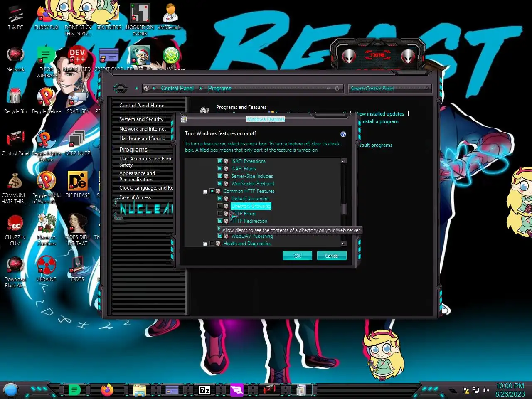Open the System and Security category
This screenshot has height=399, width=532.
tap(141, 119)
